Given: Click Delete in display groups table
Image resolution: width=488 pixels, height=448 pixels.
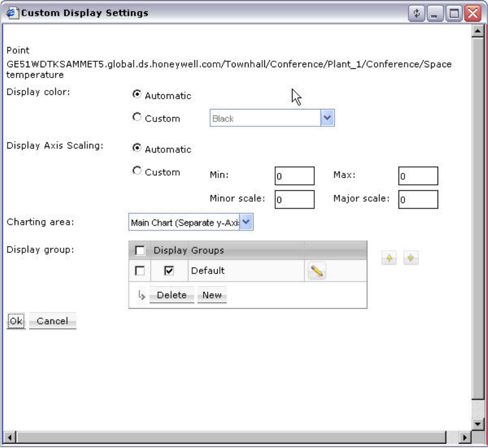Looking at the screenshot, I should pyautogui.click(x=171, y=295).
